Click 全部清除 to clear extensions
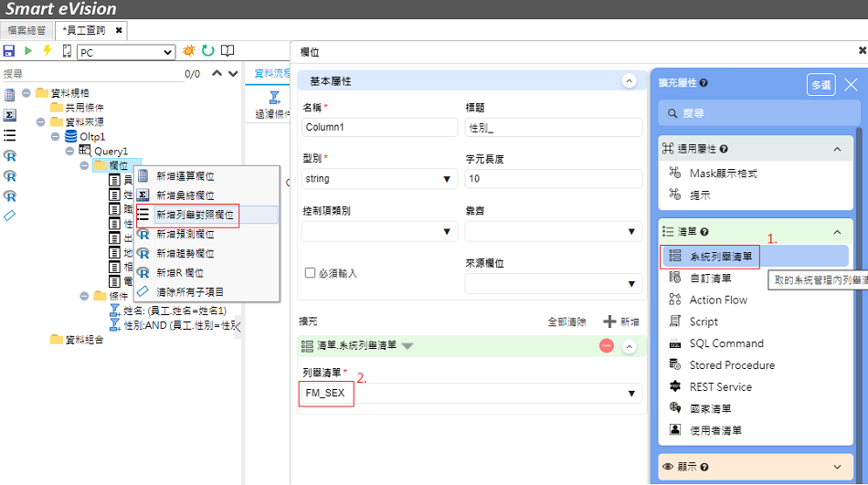868x485 pixels. 566,322
